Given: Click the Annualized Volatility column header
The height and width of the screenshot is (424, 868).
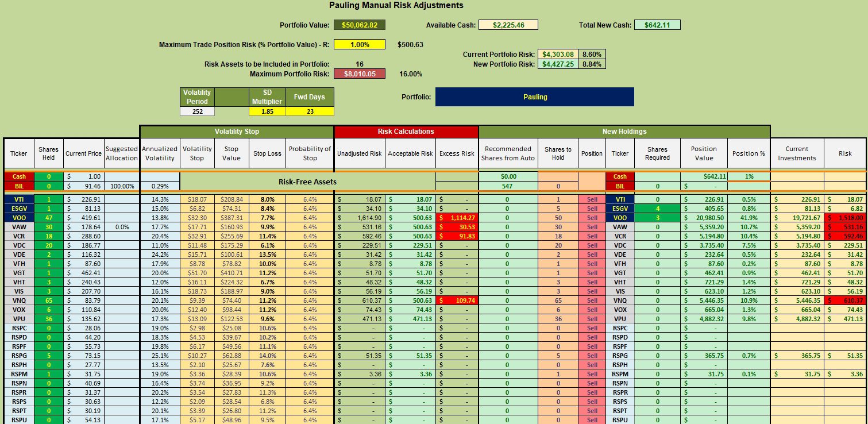Looking at the screenshot, I should [x=160, y=153].
